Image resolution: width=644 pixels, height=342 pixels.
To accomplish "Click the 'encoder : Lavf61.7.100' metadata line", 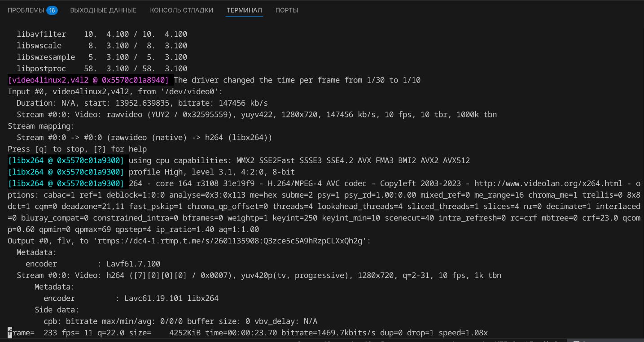I will pos(93,264).
